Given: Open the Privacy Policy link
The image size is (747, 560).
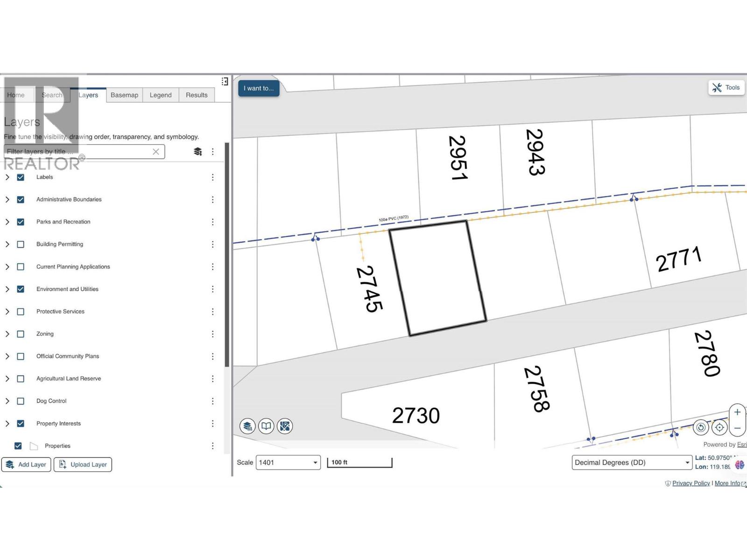Looking at the screenshot, I should [691, 483].
